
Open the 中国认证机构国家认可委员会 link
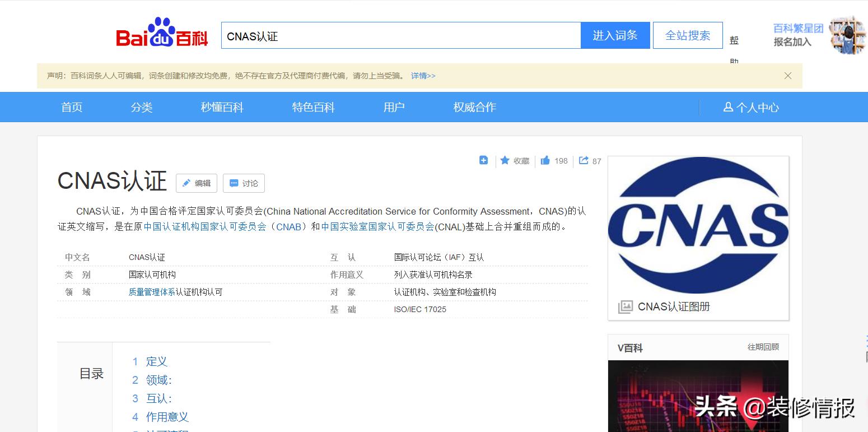[205, 227]
